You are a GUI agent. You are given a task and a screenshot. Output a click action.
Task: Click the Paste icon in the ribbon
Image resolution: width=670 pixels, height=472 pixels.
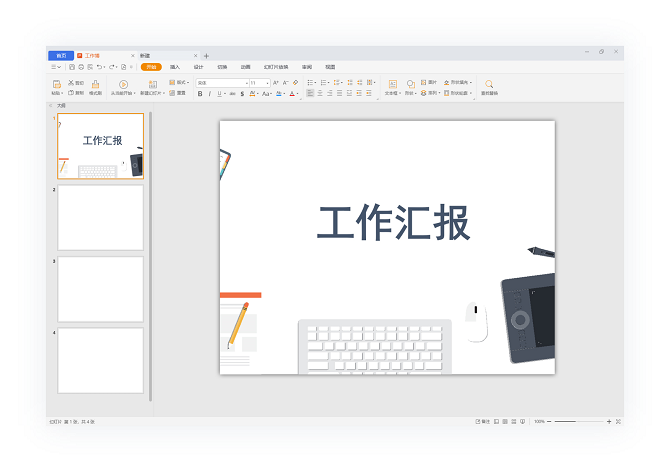point(57,85)
